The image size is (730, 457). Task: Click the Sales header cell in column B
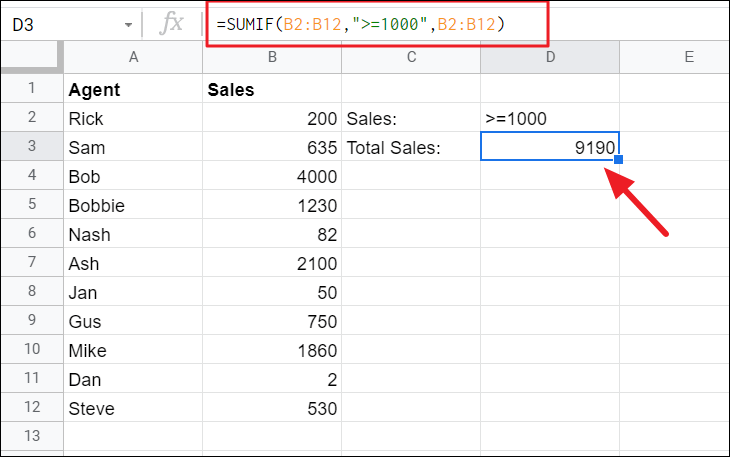(271, 89)
